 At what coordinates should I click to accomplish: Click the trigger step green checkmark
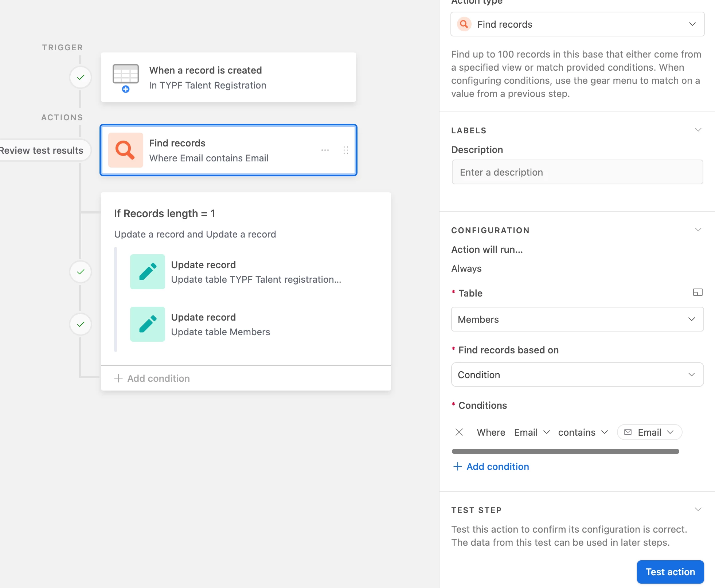click(81, 77)
